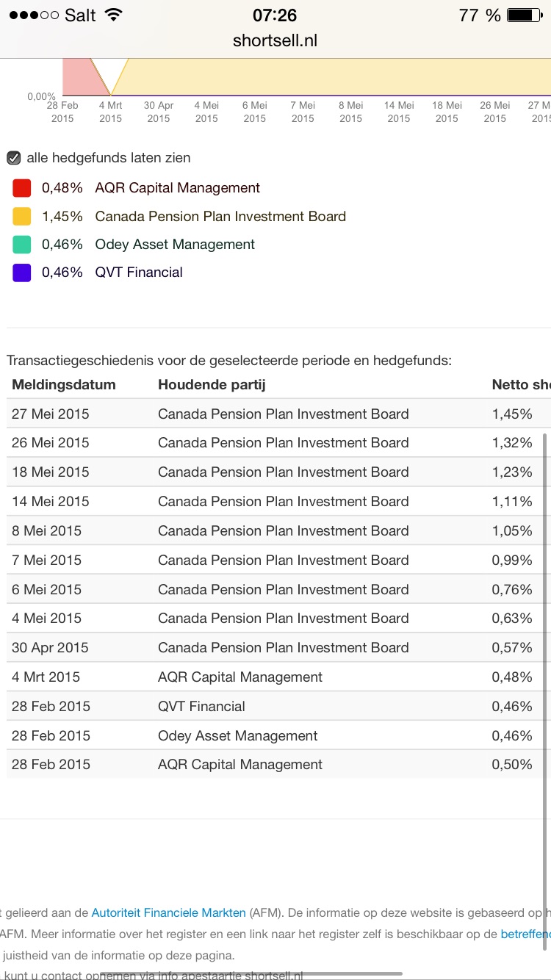This screenshot has height=980, width=551.
Task: Open the Autoriteit Financiele Markten link
Action: pos(168,912)
